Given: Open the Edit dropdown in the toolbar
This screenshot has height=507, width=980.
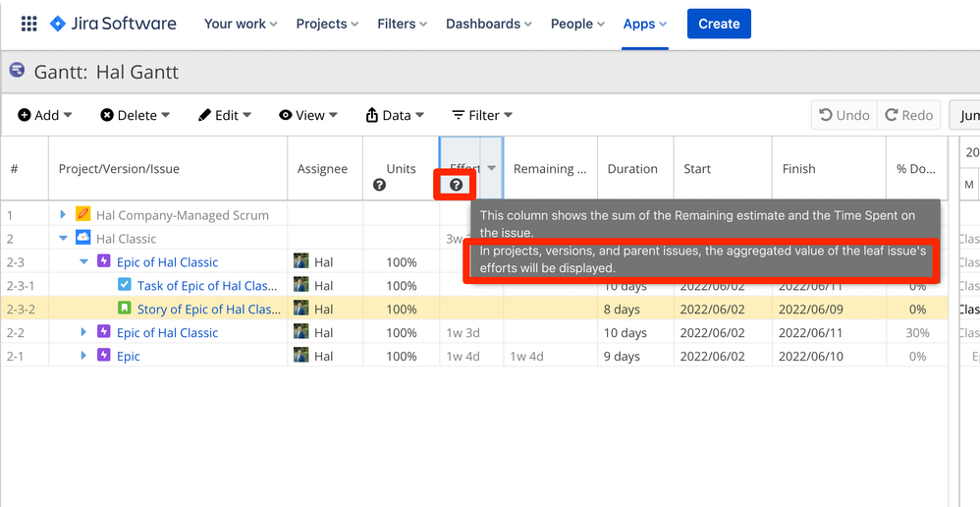Looking at the screenshot, I should (224, 115).
